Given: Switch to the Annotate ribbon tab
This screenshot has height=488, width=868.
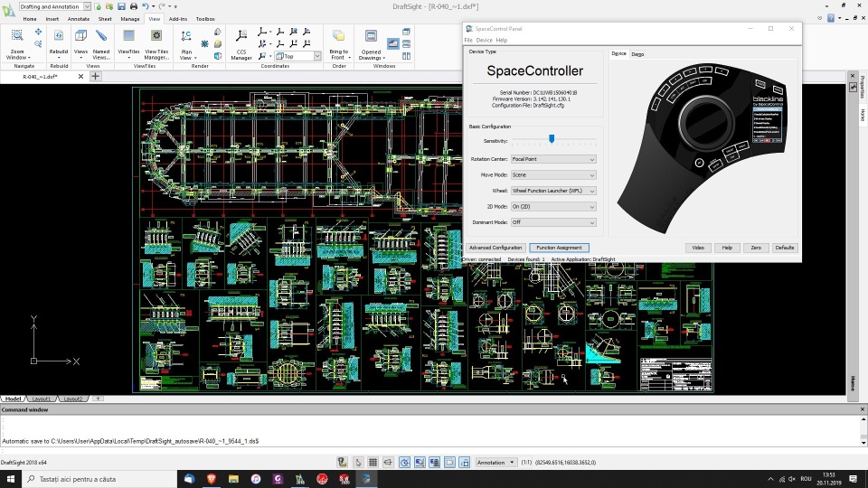Looking at the screenshot, I should [x=77, y=18].
